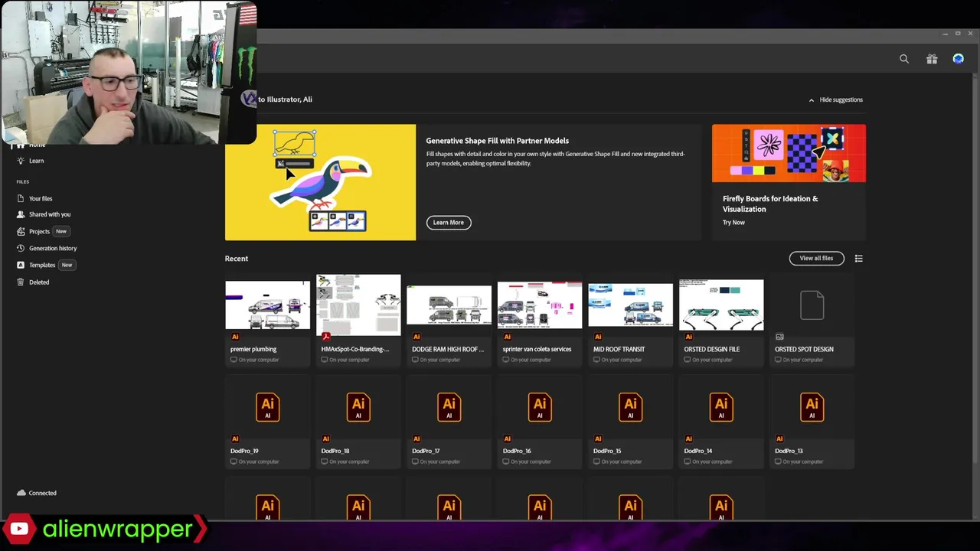
Task: Open sprinter van coleta services thumbnail
Action: [x=540, y=305]
